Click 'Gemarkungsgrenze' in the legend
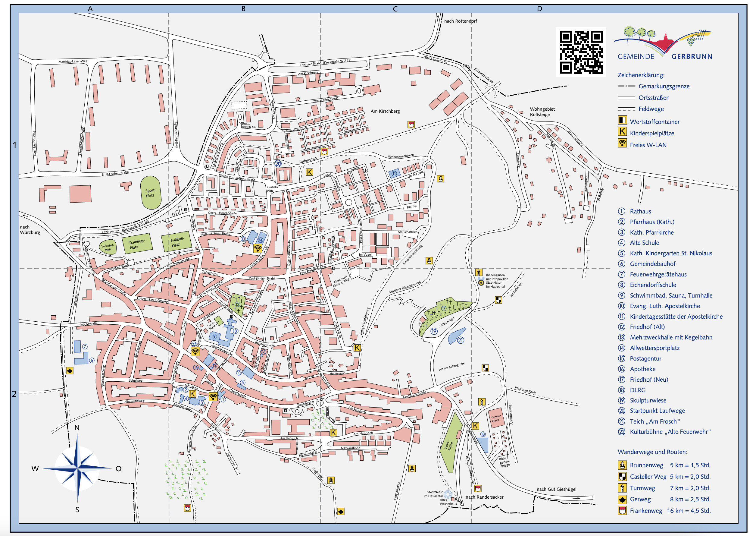This screenshot has width=756, height=536. [x=664, y=86]
